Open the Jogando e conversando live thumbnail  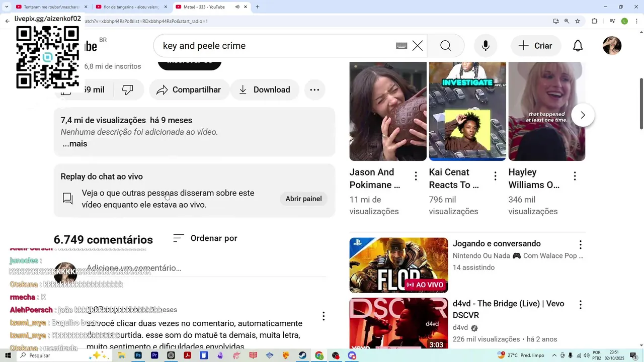tap(398, 265)
